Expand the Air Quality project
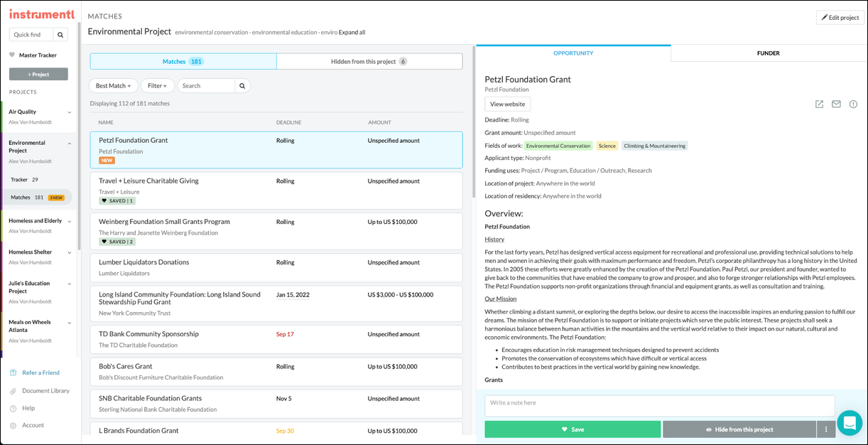This screenshot has width=868, height=445. pyautogui.click(x=70, y=112)
